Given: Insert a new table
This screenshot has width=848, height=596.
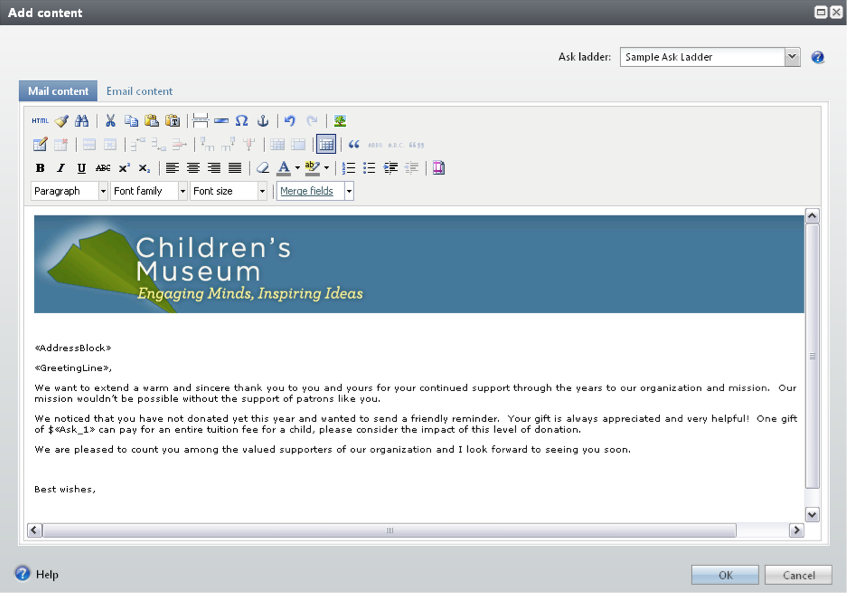Looking at the screenshot, I should point(40,144).
